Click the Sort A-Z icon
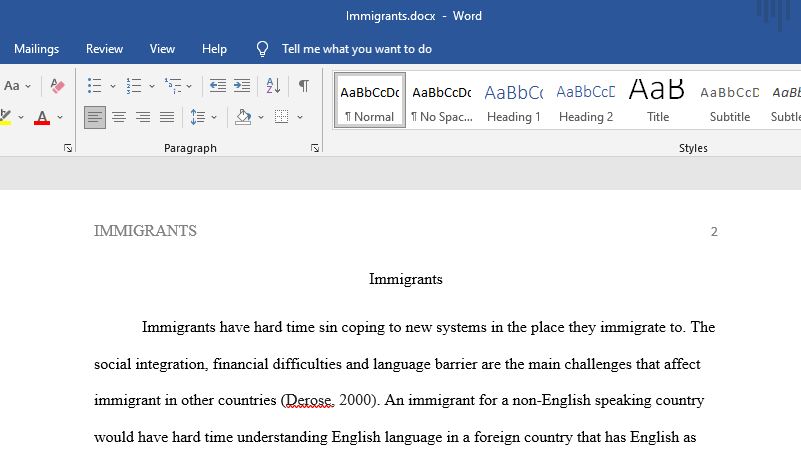The image size is (801, 450). (x=273, y=86)
